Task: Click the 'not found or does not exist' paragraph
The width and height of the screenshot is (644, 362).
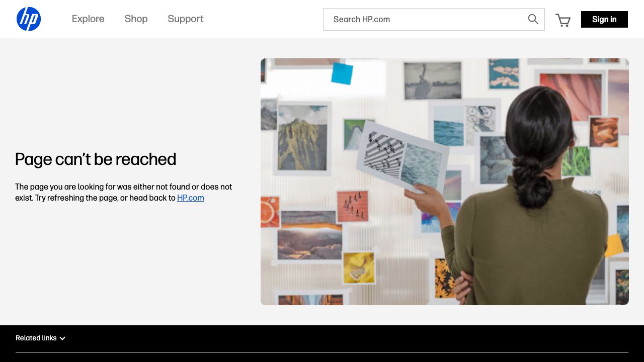Action: [123, 192]
